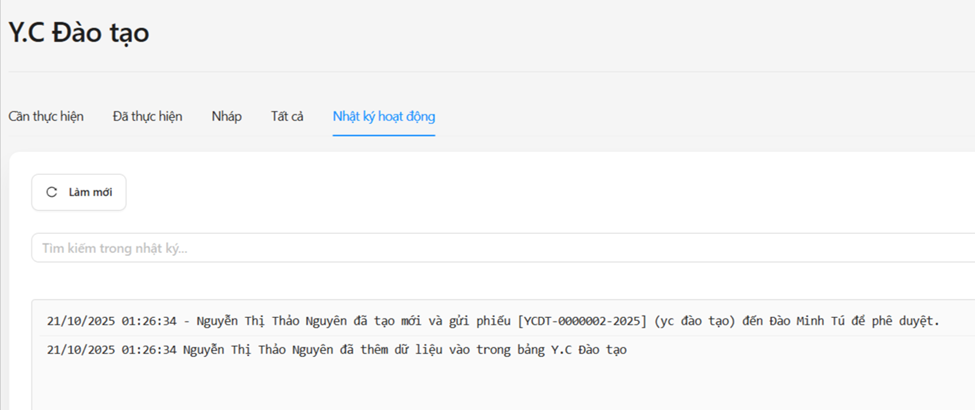Screen dimensions: 975x410
Task: Focus the Tìm kiếm trong nhật ký field
Action: pyautogui.click(x=500, y=248)
